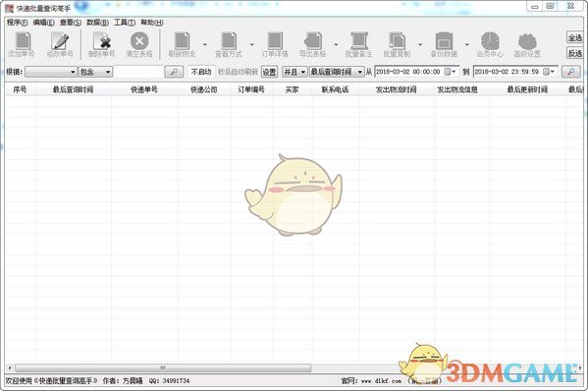Open 会员中心 clock icon

(x=490, y=41)
